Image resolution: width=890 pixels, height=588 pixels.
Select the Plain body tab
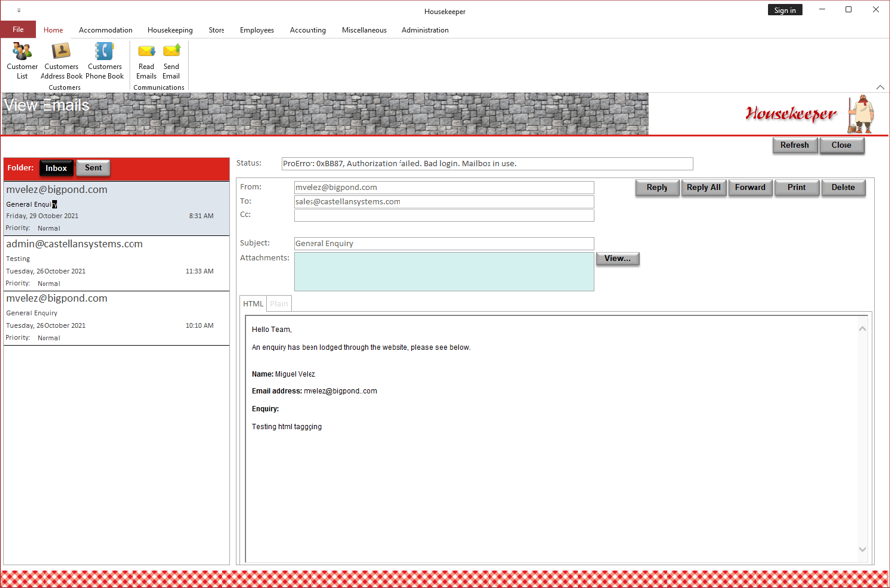(279, 304)
